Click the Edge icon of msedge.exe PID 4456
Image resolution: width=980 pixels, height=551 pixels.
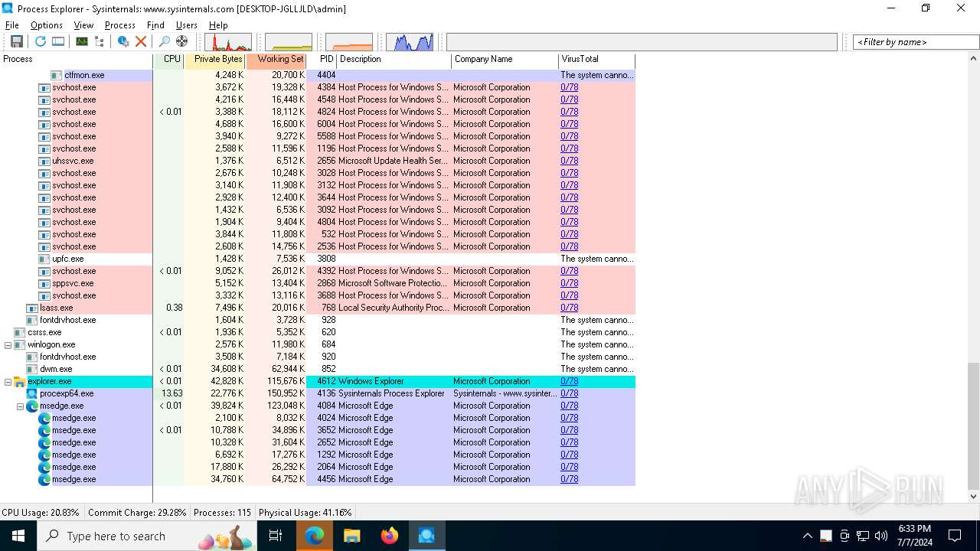(44, 479)
